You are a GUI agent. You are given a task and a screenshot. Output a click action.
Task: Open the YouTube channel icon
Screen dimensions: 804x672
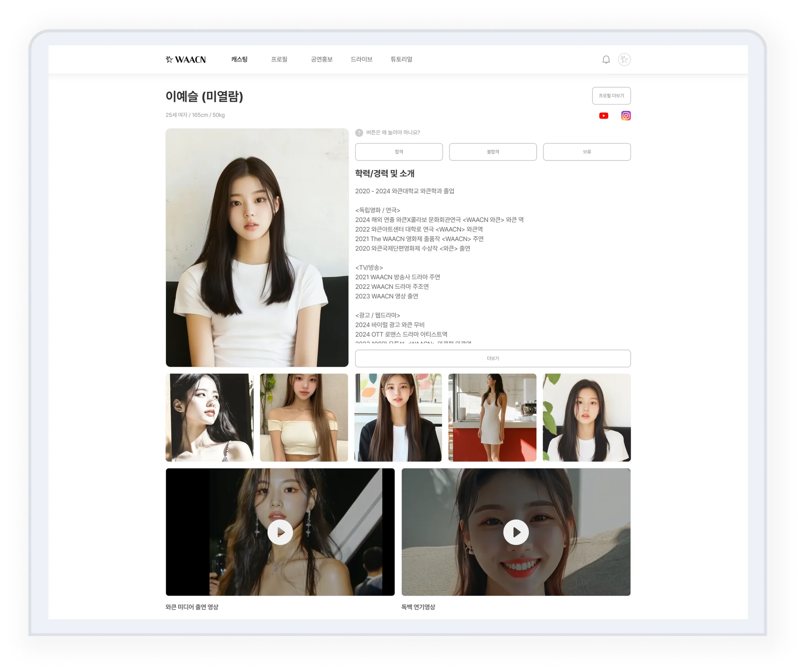coord(603,116)
